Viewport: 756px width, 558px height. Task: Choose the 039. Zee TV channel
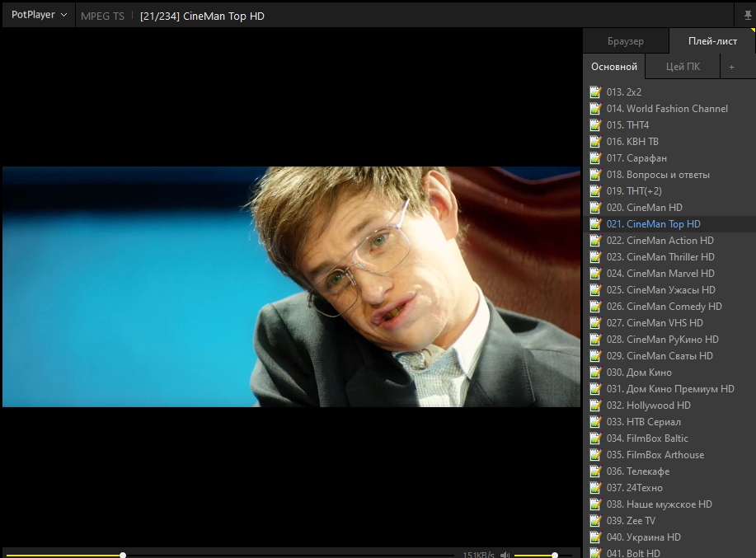coord(669,520)
